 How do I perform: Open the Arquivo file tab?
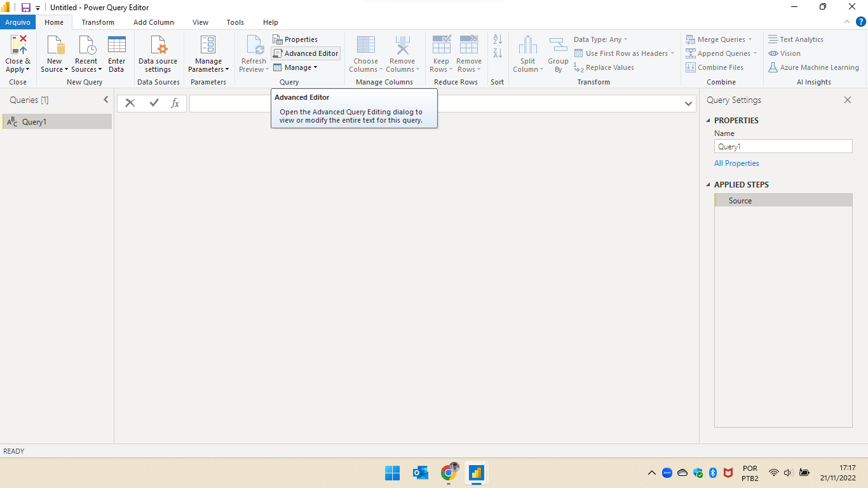18,22
